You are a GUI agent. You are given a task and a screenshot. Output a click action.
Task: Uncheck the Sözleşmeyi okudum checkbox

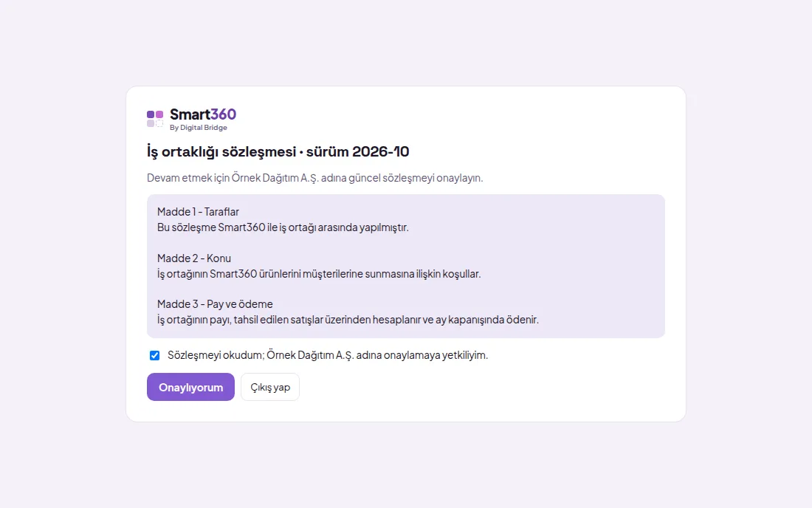(x=154, y=355)
